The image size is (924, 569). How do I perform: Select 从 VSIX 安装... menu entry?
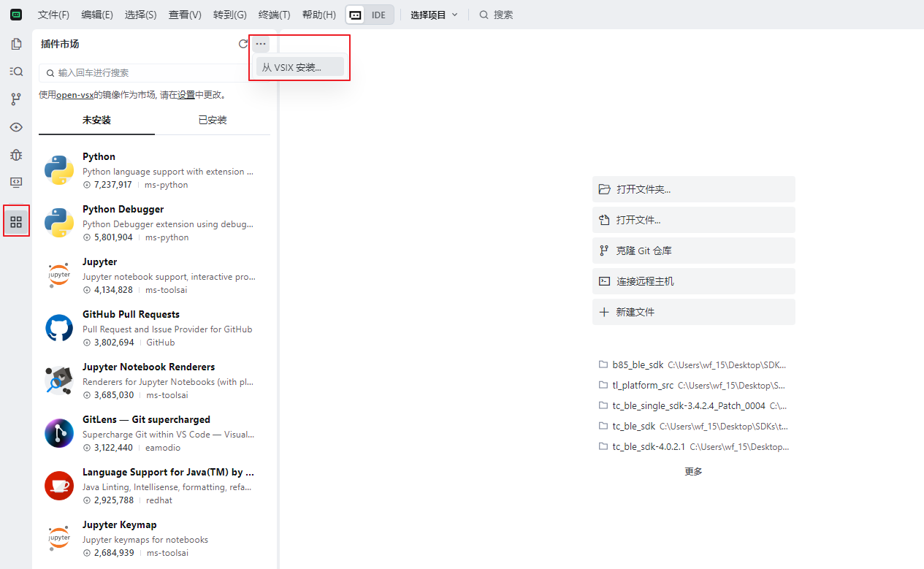coord(299,67)
